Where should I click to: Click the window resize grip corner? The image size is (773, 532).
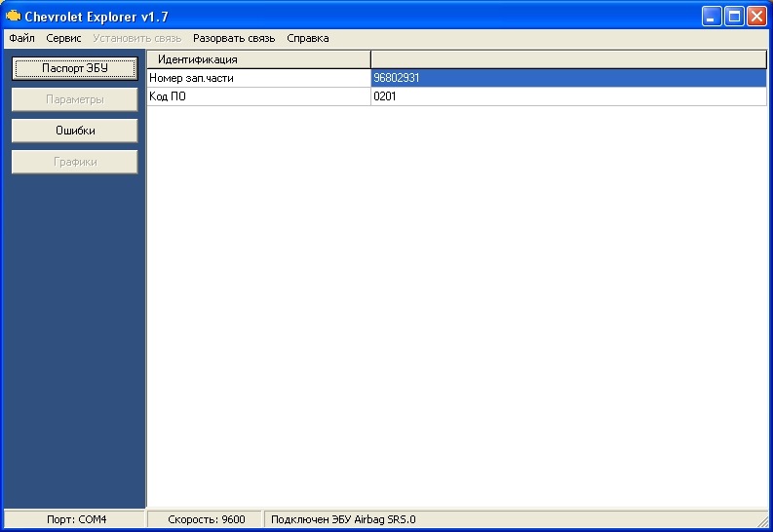point(764,521)
